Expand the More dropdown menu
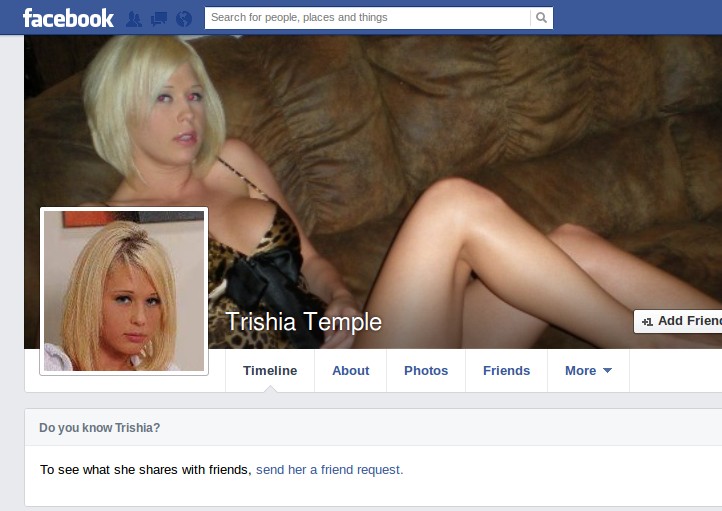 tap(588, 371)
